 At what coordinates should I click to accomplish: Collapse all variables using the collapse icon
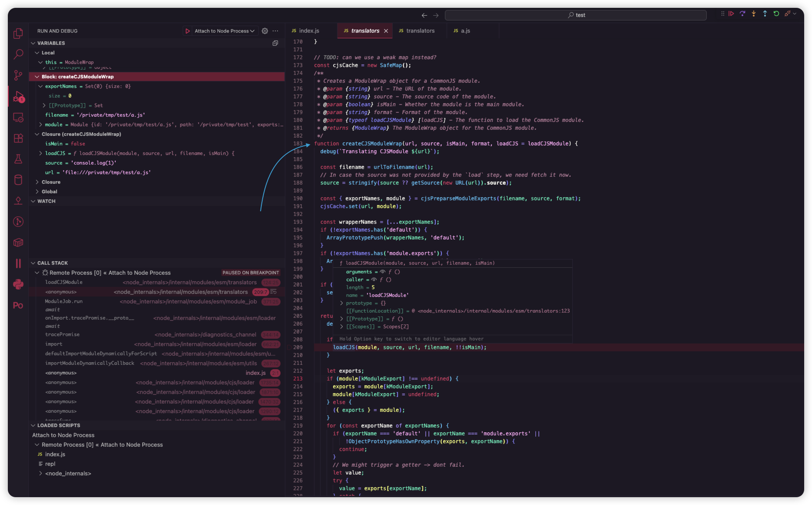275,43
